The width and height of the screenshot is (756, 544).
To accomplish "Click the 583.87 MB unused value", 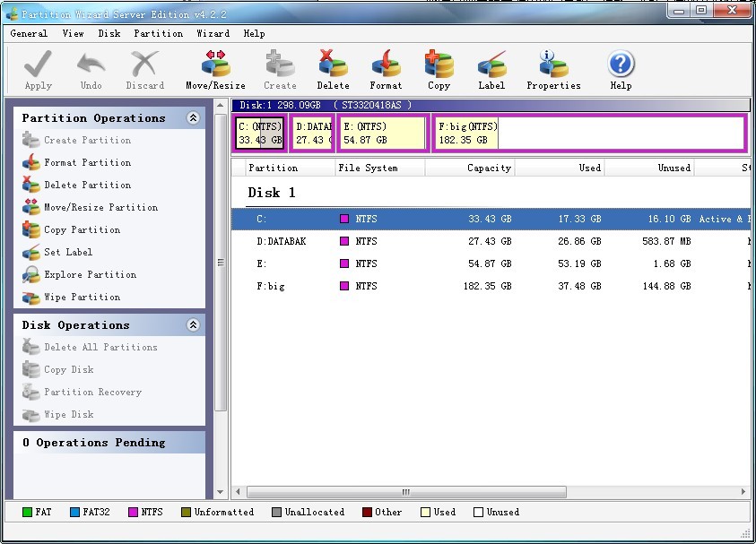I will pyautogui.click(x=666, y=241).
